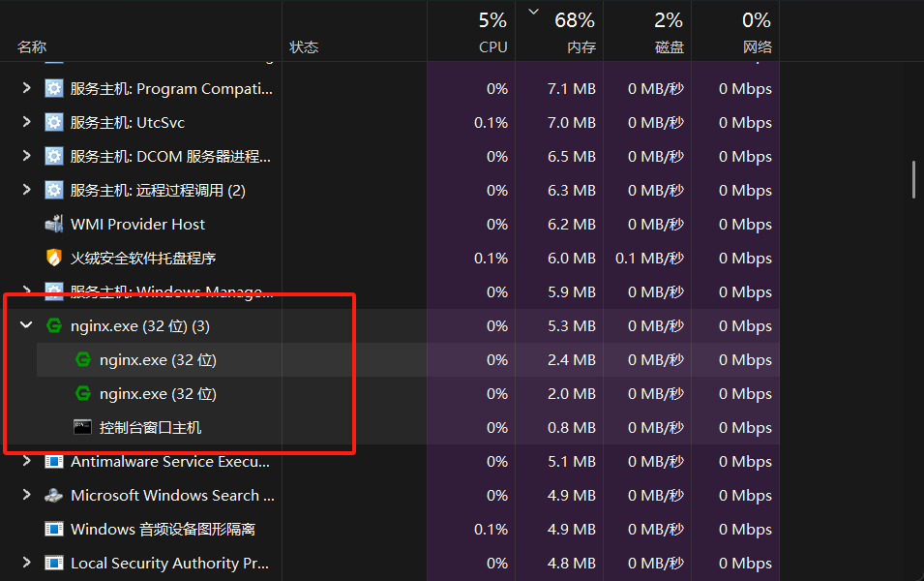Click the gear icon beside 服务主机: UtcSvc

click(x=53, y=123)
